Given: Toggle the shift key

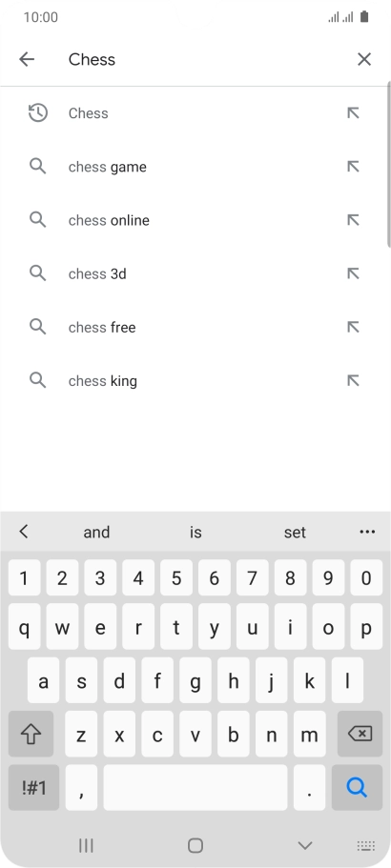Looking at the screenshot, I should coord(31,734).
